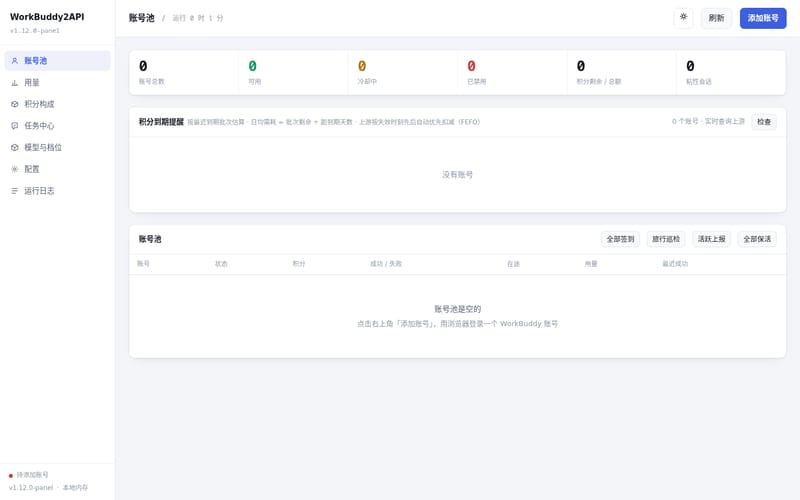This screenshot has width=800, height=500.
Task: Click the 刷新 refresh button
Action: [x=716, y=18]
